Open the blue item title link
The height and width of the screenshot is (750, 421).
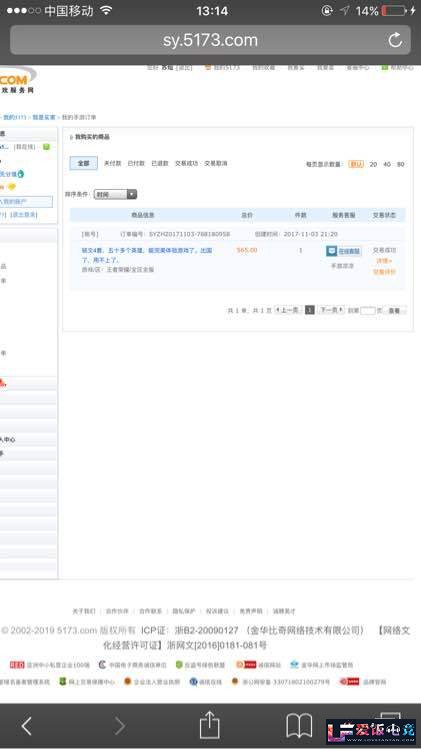pyautogui.click(x=146, y=254)
